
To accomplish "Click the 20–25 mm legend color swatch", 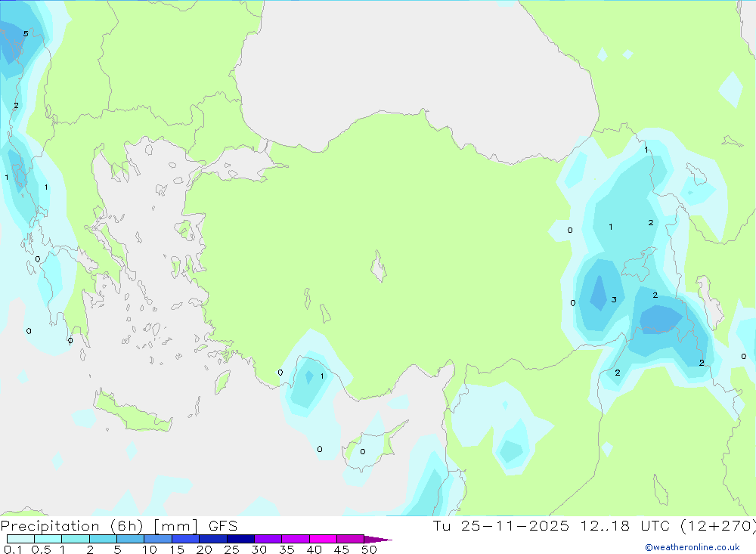I will tap(213, 539).
